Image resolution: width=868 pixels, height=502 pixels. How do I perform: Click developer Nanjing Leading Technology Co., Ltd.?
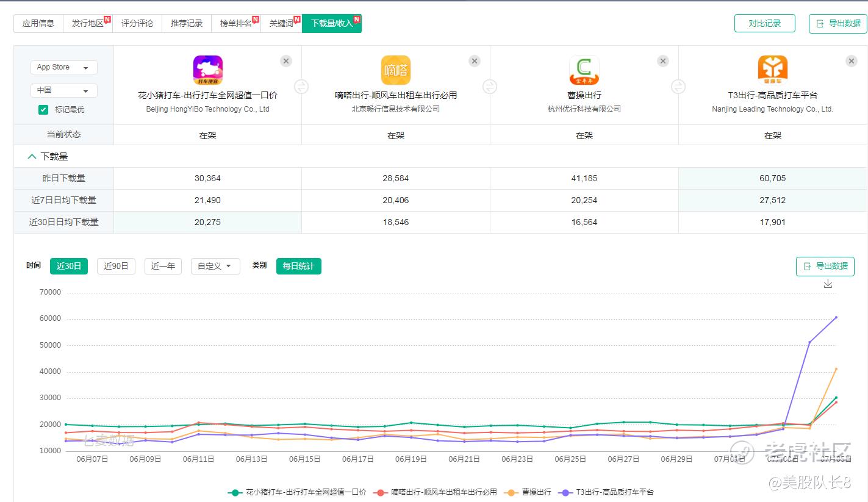pos(773,109)
